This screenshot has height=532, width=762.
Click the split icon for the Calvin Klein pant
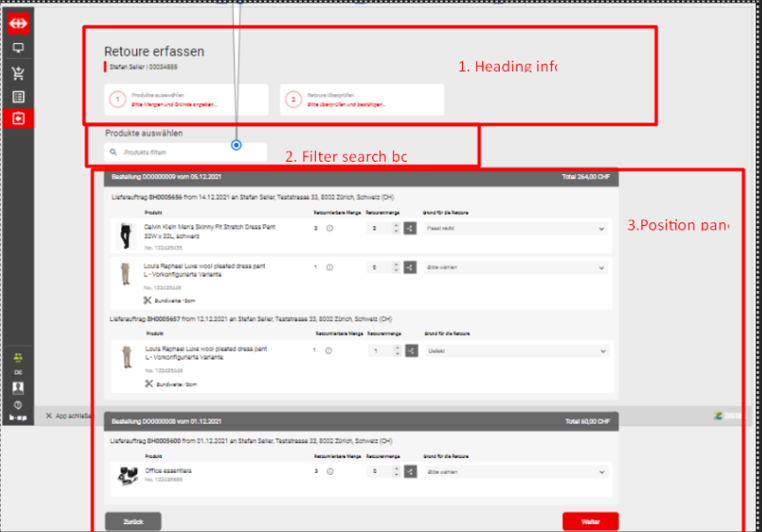tap(411, 229)
